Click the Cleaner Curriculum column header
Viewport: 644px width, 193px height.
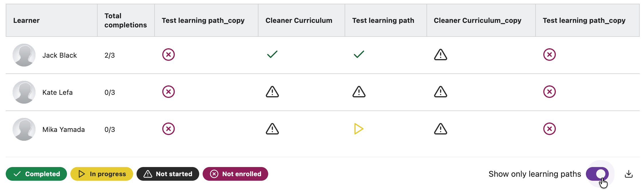coord(299,21)
